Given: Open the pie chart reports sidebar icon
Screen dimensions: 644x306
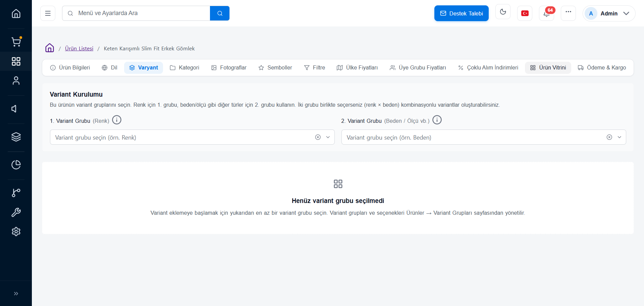Looking at the screenshot, I should click(x=16, y=165).
